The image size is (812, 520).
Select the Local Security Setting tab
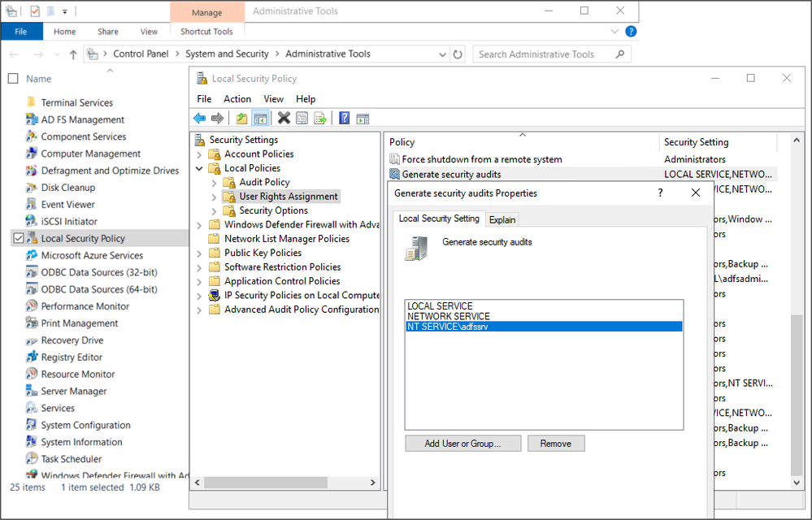tap(439, 219)
